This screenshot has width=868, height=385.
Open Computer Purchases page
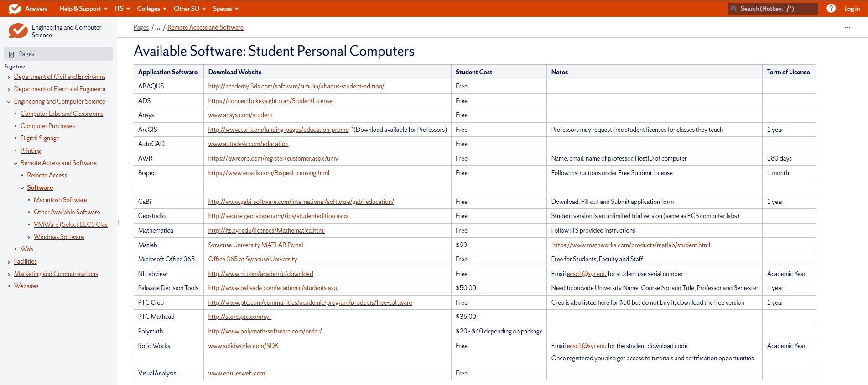point(47,126)
